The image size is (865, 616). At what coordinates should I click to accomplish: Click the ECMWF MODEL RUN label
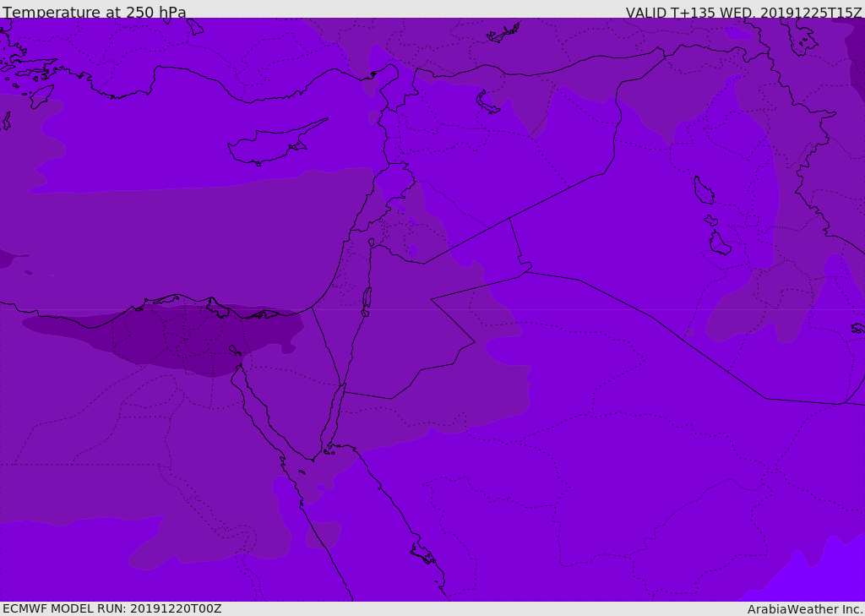pyautogui.click(x=112, y=608)
